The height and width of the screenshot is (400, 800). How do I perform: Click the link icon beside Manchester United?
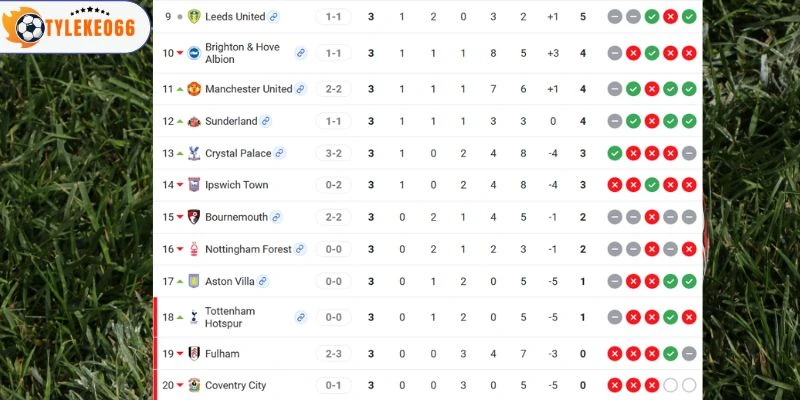301,89
